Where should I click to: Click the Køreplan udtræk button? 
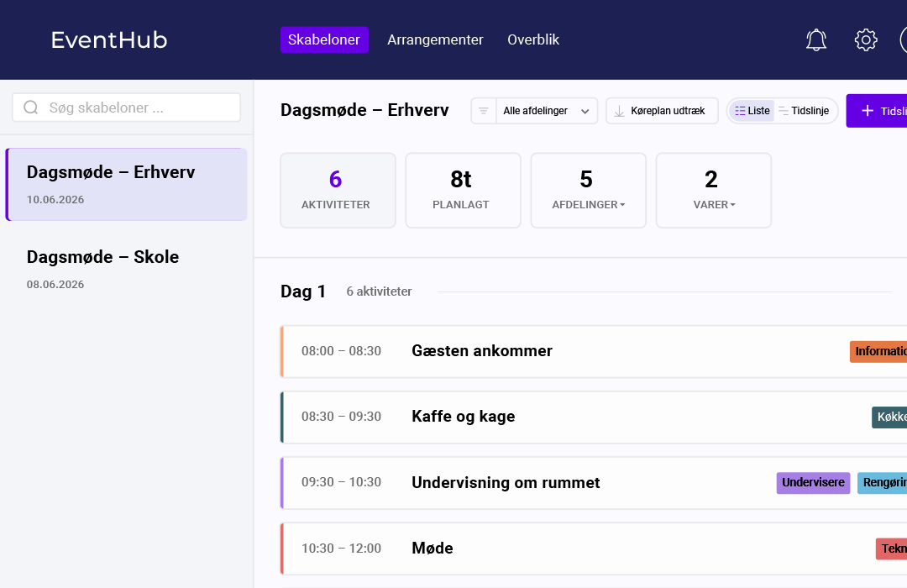(662, 111)
